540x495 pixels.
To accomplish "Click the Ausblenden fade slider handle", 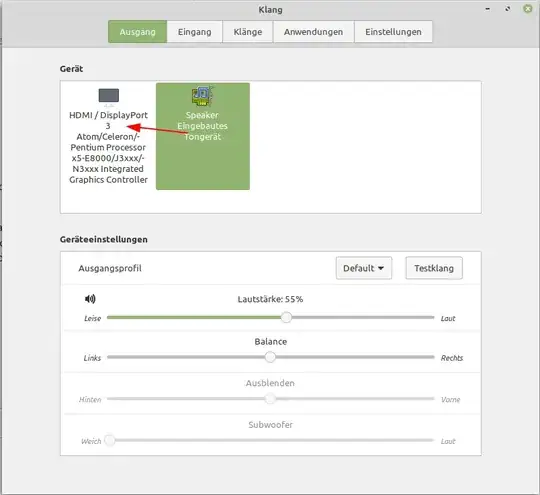I will (x=270, y=399).
